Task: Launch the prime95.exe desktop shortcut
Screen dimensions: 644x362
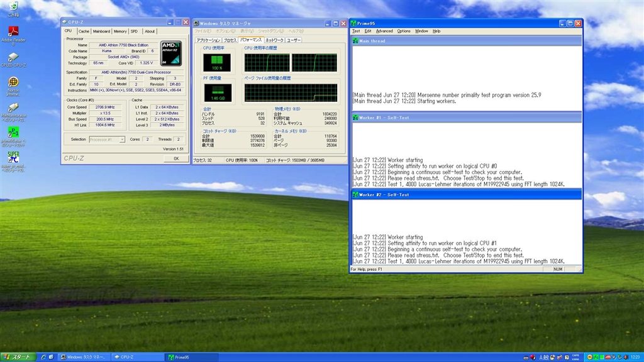Action: tap(14, 130)
